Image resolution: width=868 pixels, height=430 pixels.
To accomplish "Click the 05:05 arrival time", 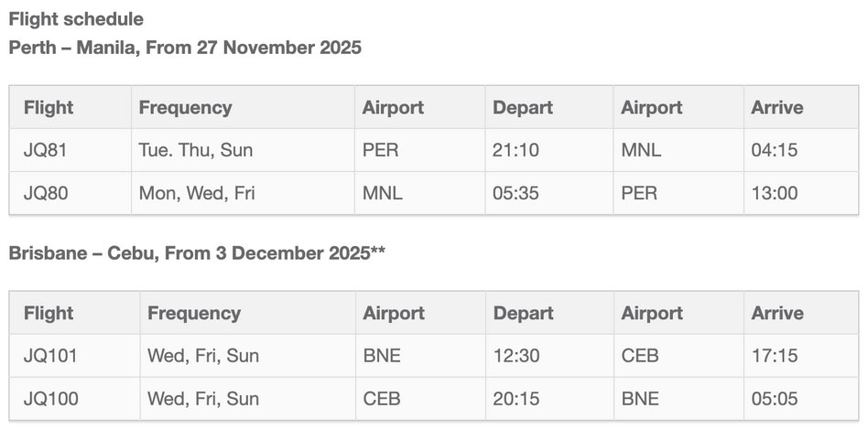I will (x=775, y=399).
